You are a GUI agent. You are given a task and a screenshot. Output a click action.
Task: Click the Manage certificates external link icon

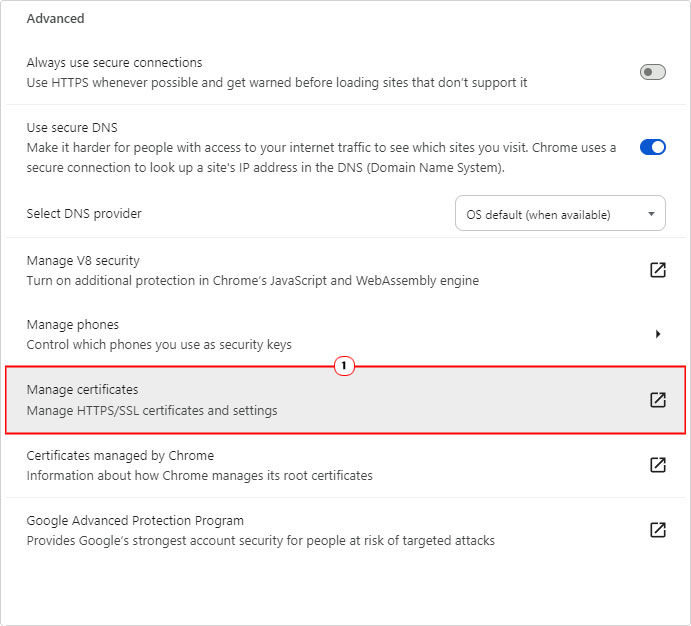658,400
